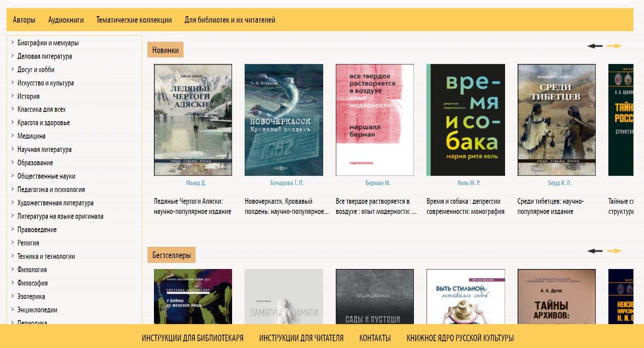Open Инструкции для библиотекаря in footer bar
644x348 pixels.
pyautogui.click(x=192, y=338)
